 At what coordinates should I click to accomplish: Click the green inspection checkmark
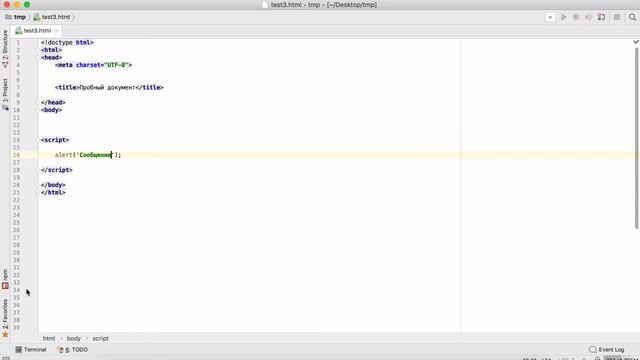636,42
